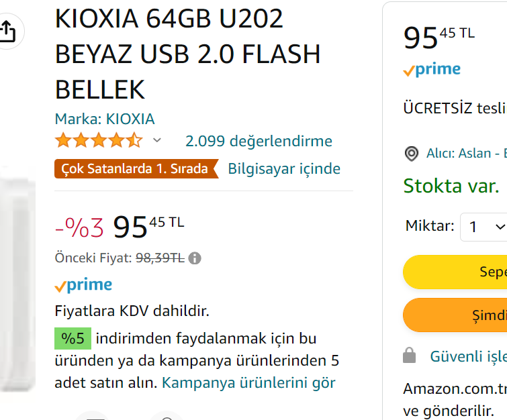Click the info icon next to Önceki Fiyat
Viewport: 507px width, 420px height.
click(195, 258)
